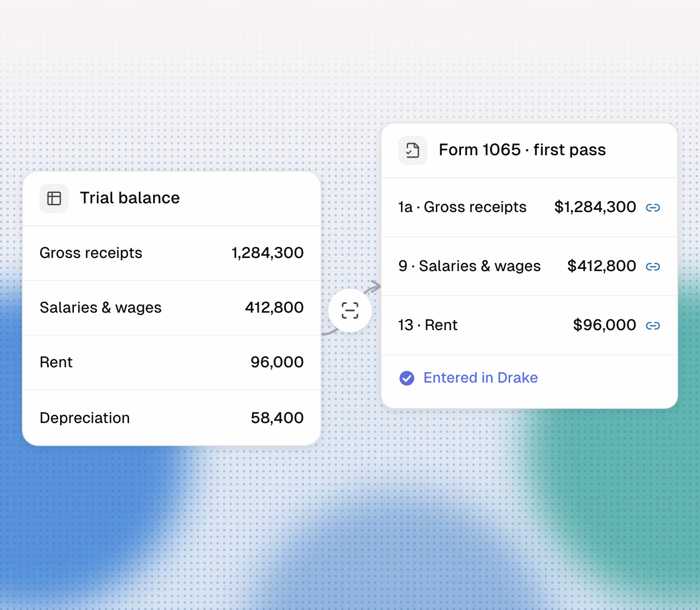
Task: Click the Rent label in Trial balance
Action: (x=56, y=362)
